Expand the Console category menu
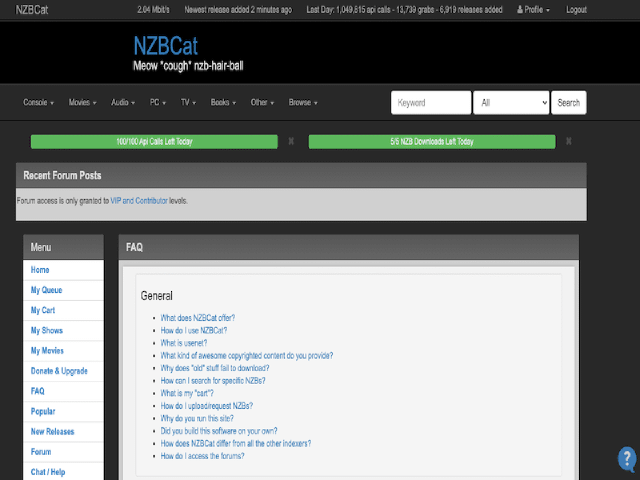Image resolution: width=640 pixels, height=480 pixels. pyautogui.click(x=38, y=102)
